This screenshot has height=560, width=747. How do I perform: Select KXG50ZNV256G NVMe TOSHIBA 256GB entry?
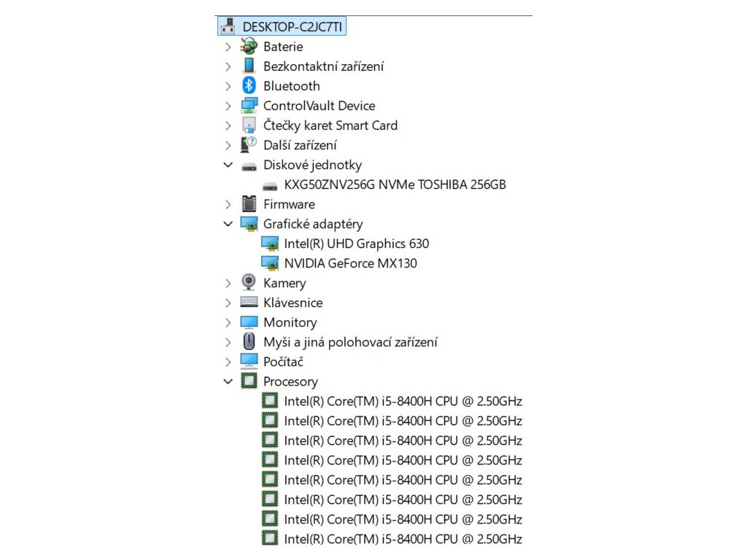pos(395,184)
